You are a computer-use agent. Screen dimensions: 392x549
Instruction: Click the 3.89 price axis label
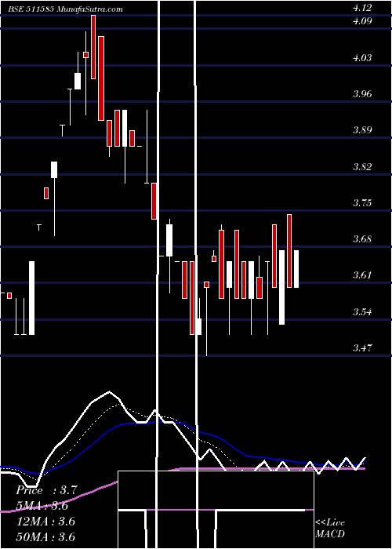tap(362, 130)
